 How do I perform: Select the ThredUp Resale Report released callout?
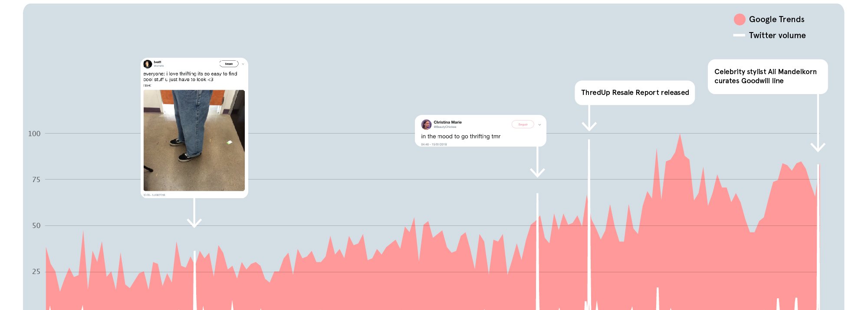click(635, 93)
